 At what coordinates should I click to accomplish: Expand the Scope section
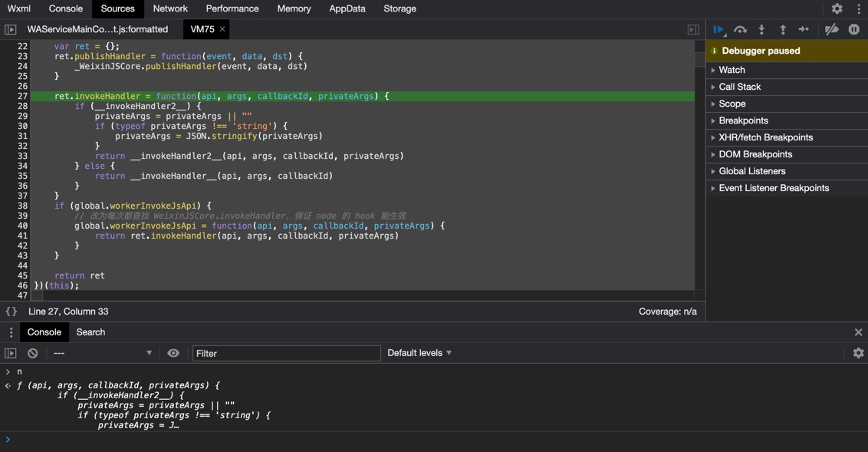tap(732, 104)
